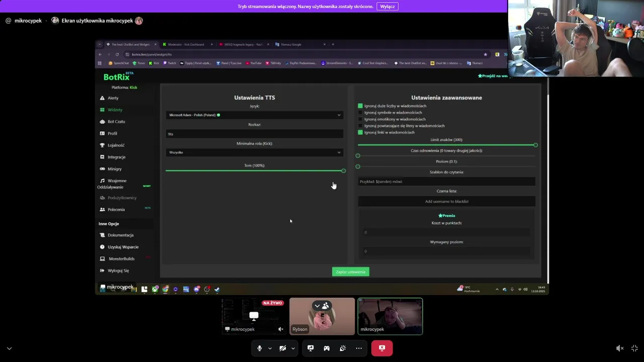This screenshot has width=644, height=362.
Task: Click the deafen speaker icon bottom right
Action: [620, 348]
